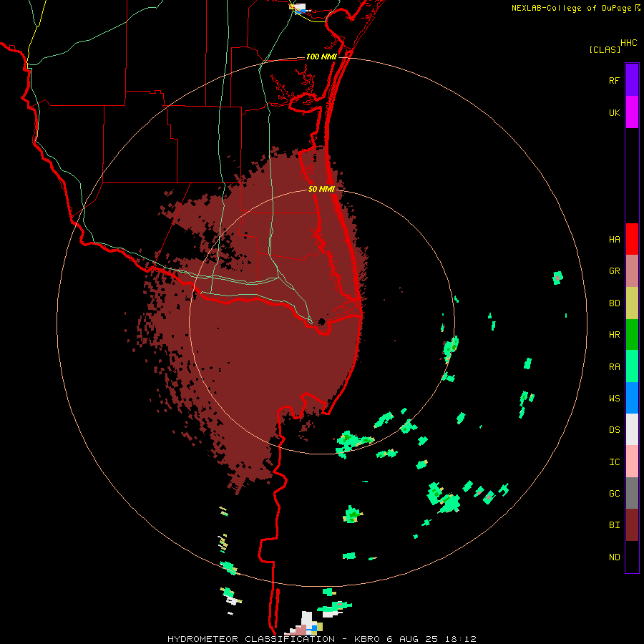Click the HHC product label
The width and height of the screenshot is (644, 644).
tap(629, 43)
